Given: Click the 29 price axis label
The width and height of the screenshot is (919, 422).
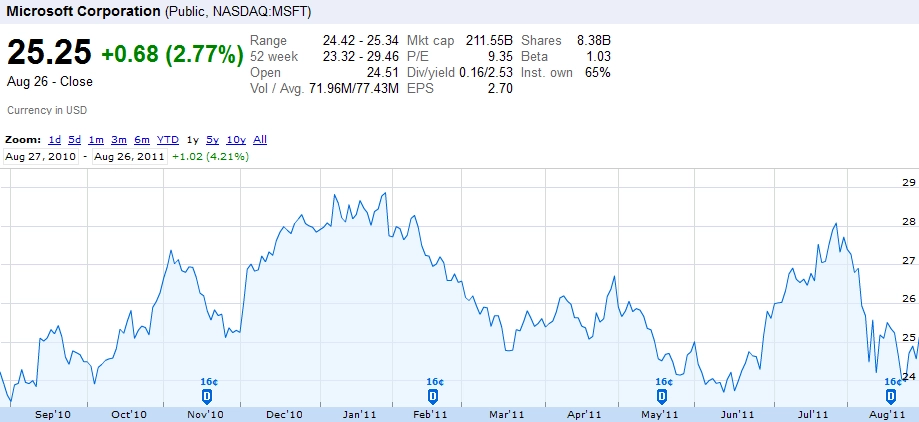Looking at the screenshot, I should tap(909, 182).
